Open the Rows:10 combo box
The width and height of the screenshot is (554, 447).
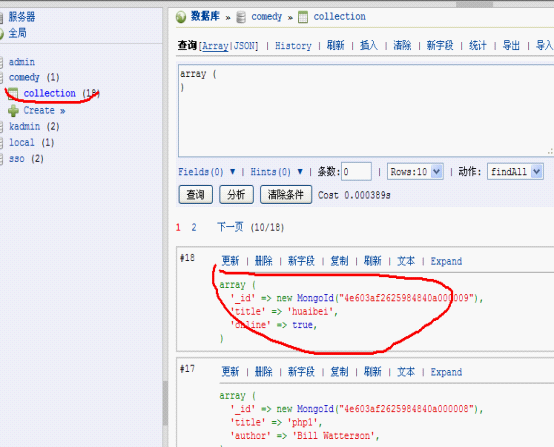click(415, 172)
